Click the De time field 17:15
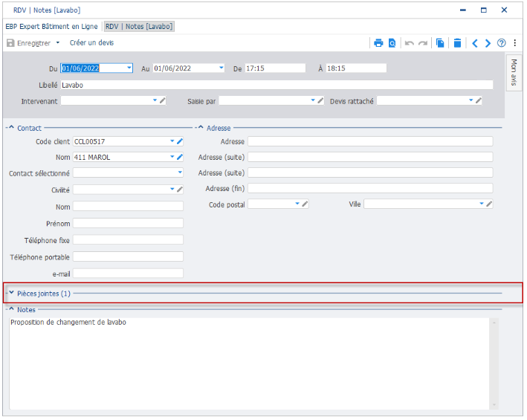Screen dimensions: 527x420 (x=275, y=68)
